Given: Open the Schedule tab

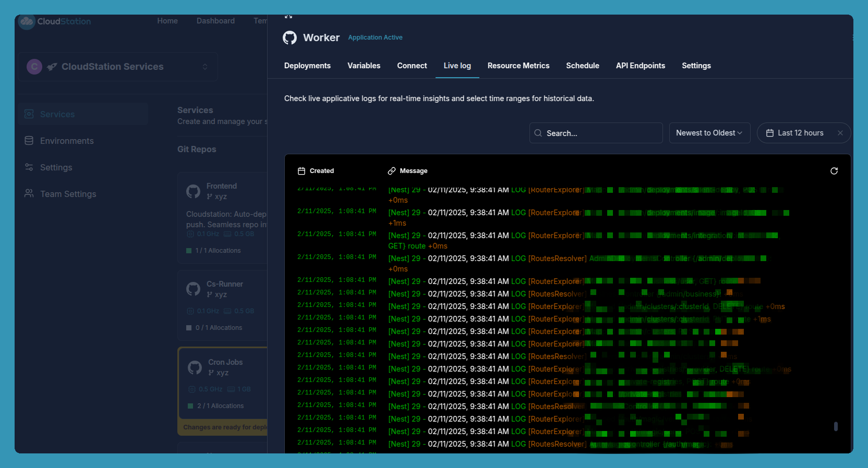Looking at the screenshot, I should [x=583, y=66].
